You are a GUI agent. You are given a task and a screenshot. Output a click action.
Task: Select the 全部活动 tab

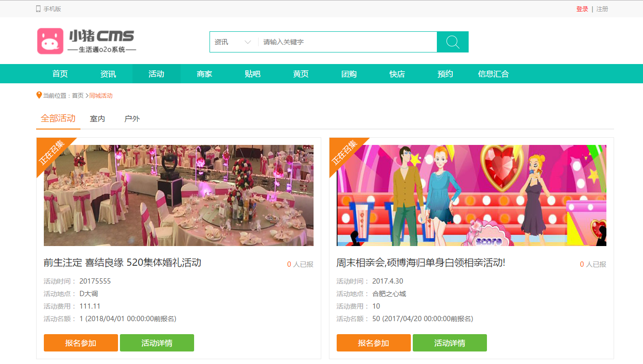tap(58, 118)
